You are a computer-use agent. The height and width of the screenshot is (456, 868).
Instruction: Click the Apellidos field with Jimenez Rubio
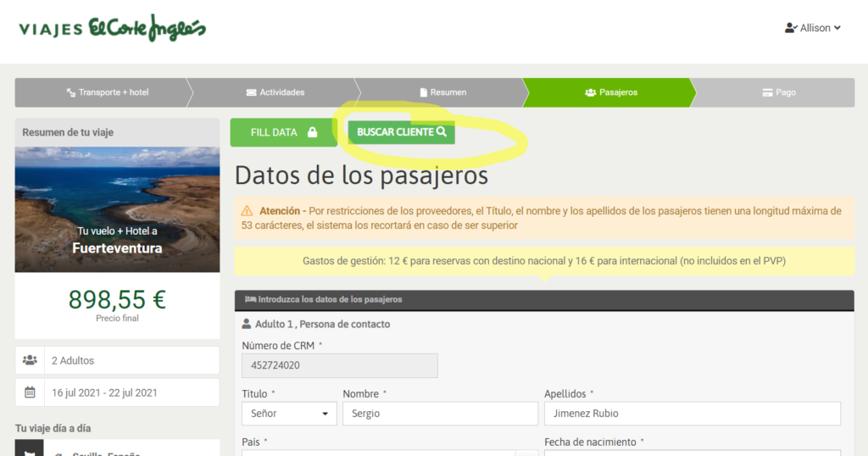tap(692, 414)
